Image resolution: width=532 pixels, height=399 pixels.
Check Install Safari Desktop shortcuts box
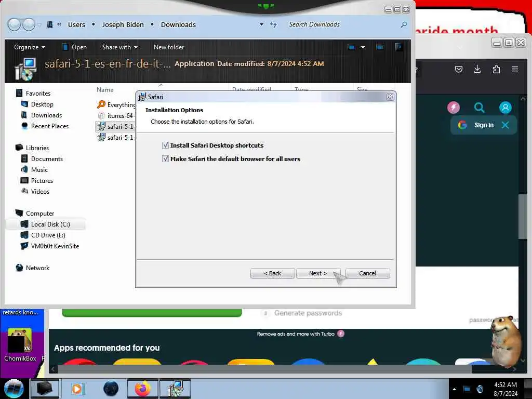165,145
